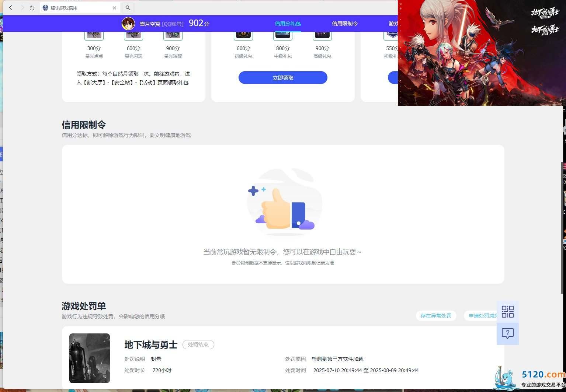This screenshot has height=392, width=566.
Task: Switch to 信用分礼包 tab
Action: click(x=288, y=24)
